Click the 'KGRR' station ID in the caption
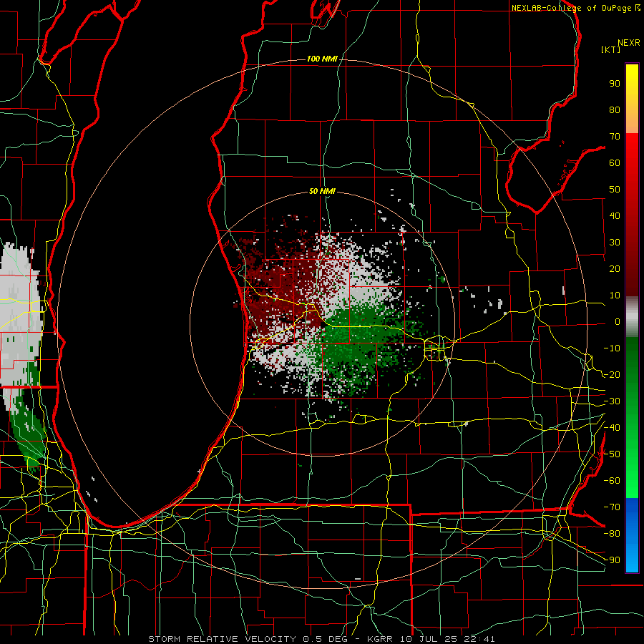Viewport: 644px width, 644px height. pyautogui.click(x=379, y=639)
